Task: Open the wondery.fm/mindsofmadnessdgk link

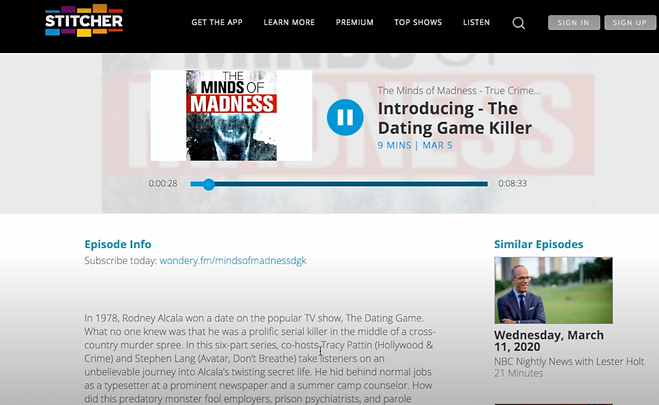Action: click(233, 260)
